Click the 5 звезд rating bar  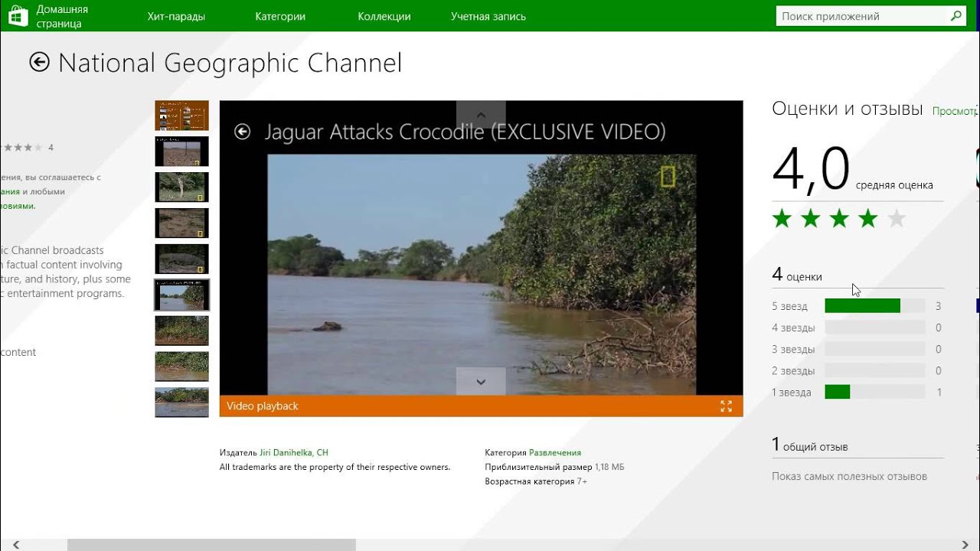[874, 306]
